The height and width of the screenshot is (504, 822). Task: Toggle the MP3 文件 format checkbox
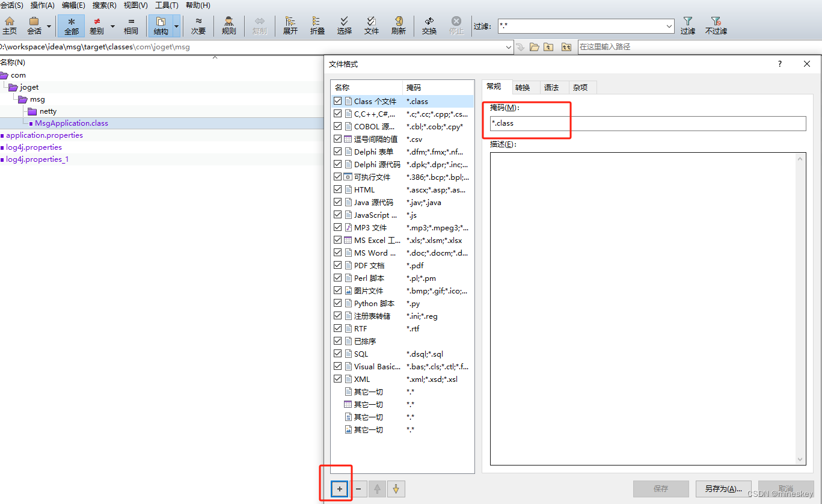(338, 227)
